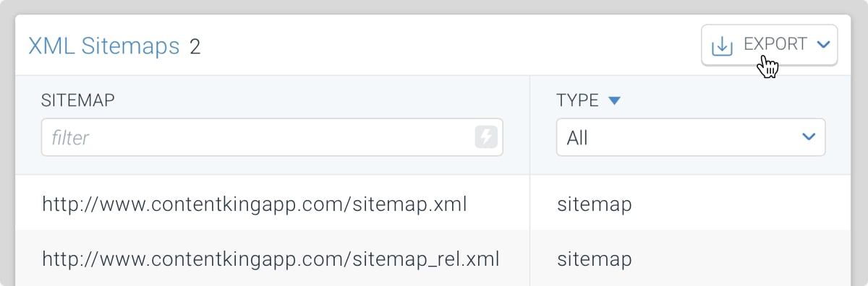Click the sitemap count number 2
Image resolution: width=868 pixels, height=286 pixels.
pyautogui.click(x=195, y=47)
